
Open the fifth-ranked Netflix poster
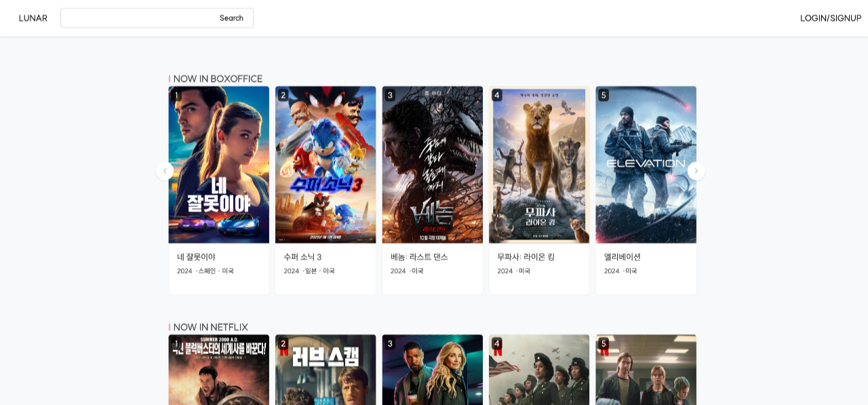(646, 370)
